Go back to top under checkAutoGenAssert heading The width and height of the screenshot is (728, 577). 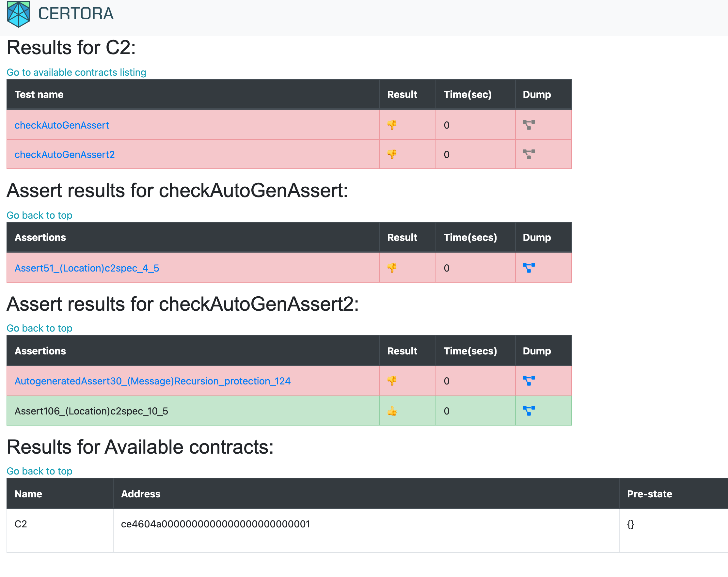point(40,215)
